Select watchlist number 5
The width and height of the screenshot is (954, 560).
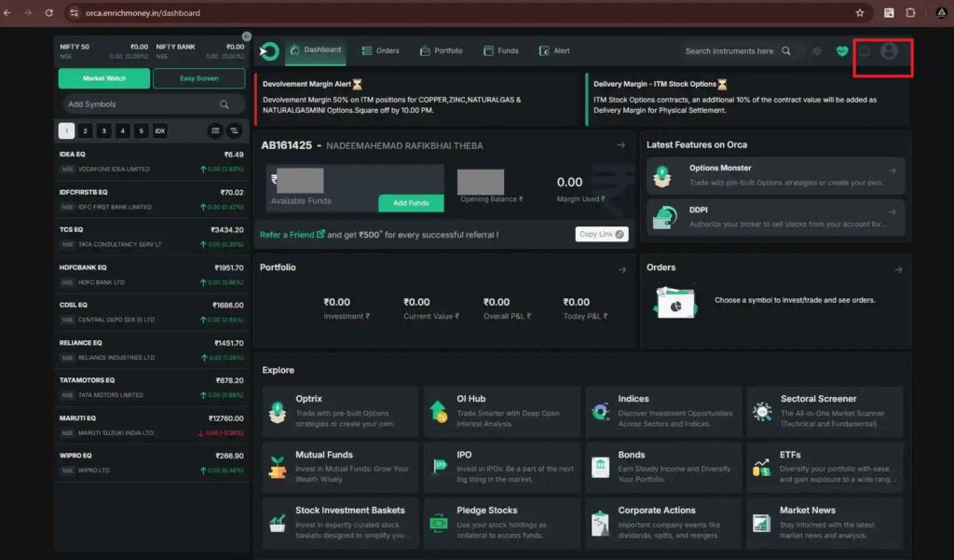tap(142, 130)
